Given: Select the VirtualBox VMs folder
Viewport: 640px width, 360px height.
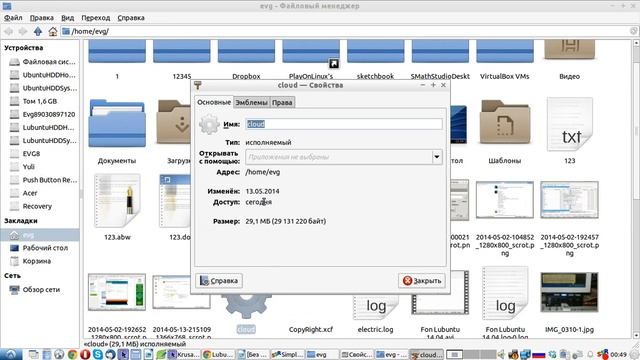Looking at the screenshot, I should [504, 51].
